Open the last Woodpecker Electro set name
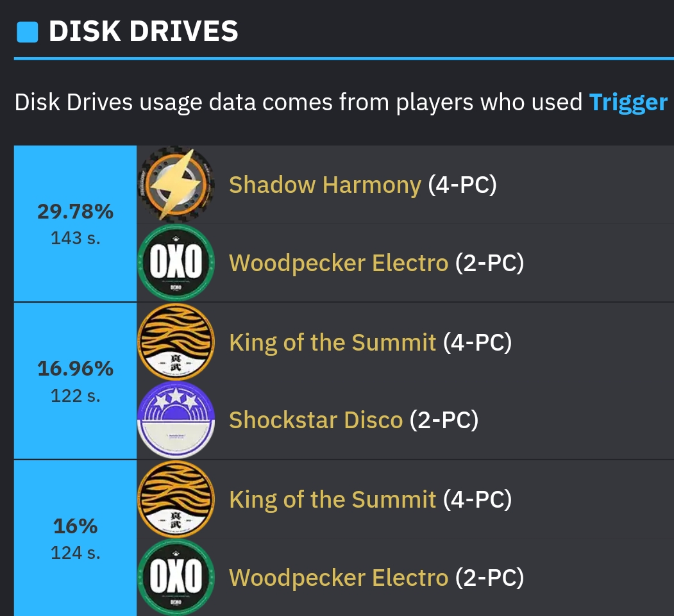 pos(339,578)
